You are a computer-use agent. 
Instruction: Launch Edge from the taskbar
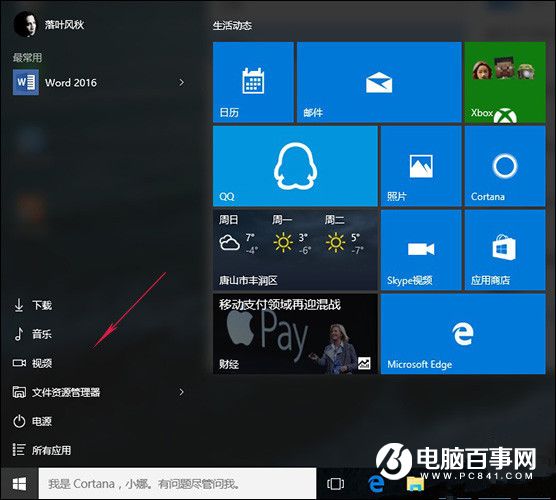tap(376, 484)
